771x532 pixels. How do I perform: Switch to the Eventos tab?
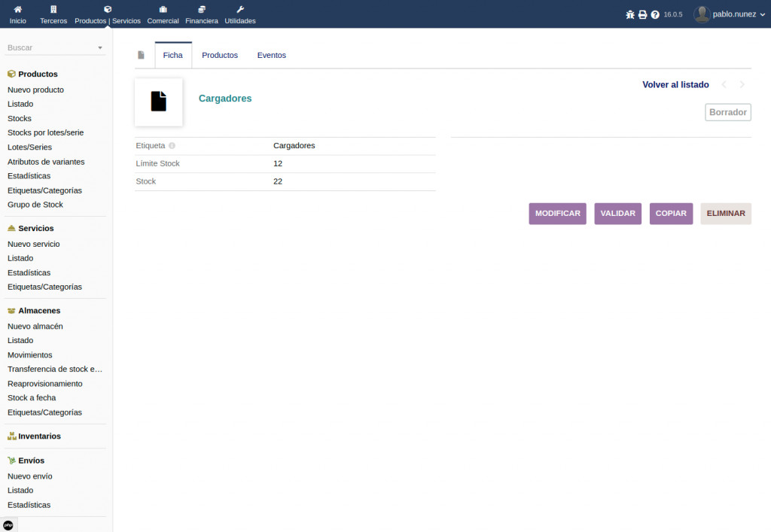pyautogui.click(x=271, y=55)
